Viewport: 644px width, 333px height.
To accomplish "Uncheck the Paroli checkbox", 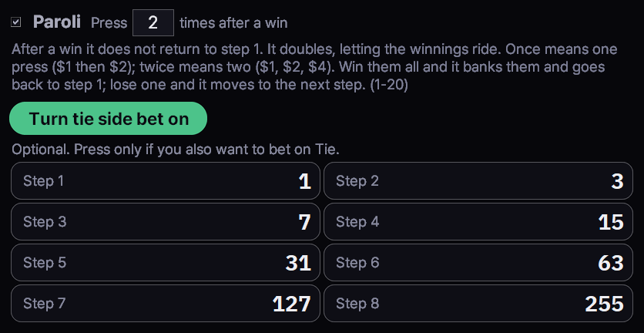I will pyautogui.click(x=15, y=22).
